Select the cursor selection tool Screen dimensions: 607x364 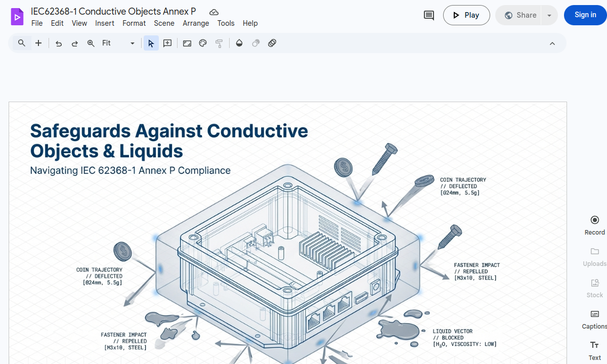[x=151, y=43]
